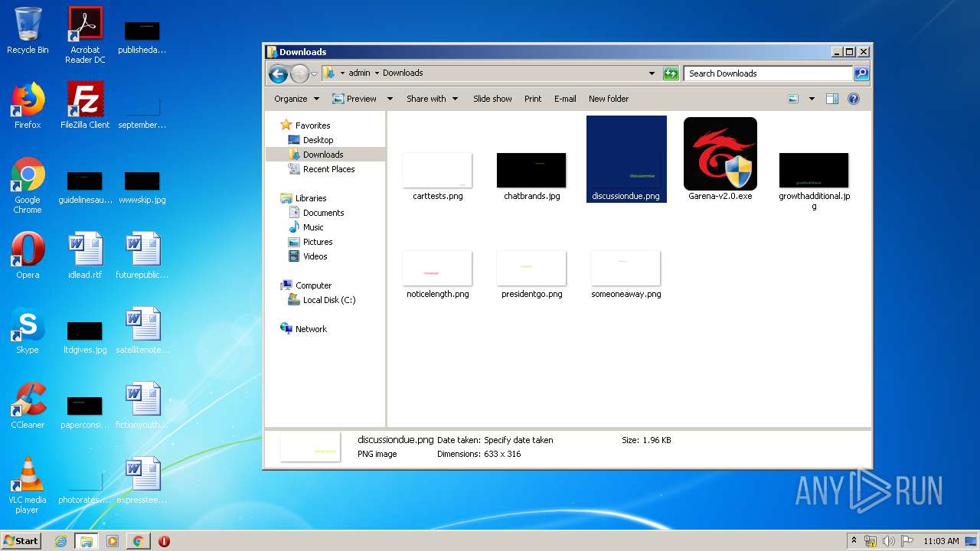Expand admin breadcrumb arrow in address bar

coord(377,73)
